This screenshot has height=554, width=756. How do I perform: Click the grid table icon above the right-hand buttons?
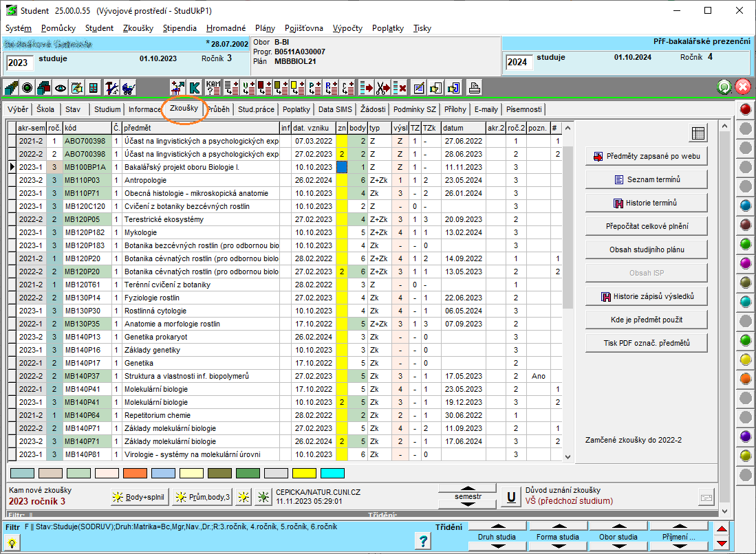[698, 133]
